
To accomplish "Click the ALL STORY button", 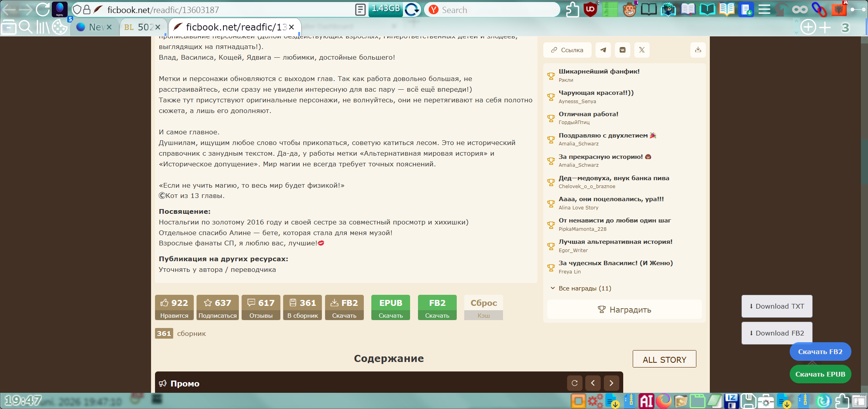I will click(x=664, y=359).
